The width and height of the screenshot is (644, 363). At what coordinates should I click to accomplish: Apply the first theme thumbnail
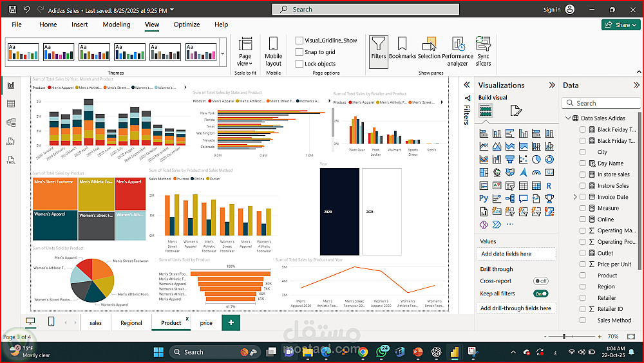[x=23, y=52]
